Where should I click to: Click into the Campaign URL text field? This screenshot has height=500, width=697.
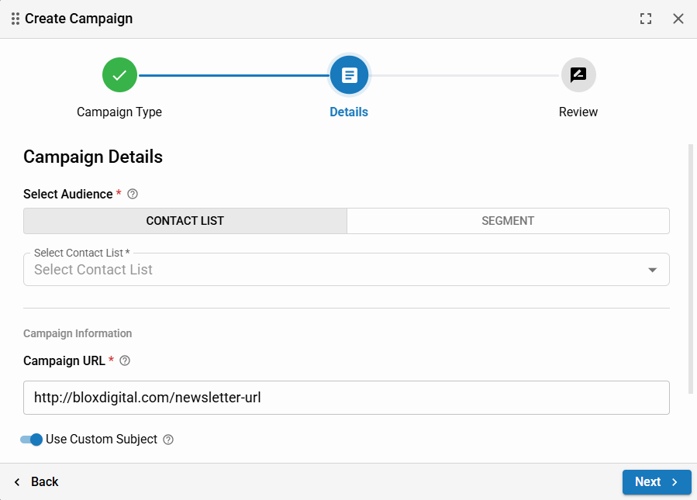[346, 398]
